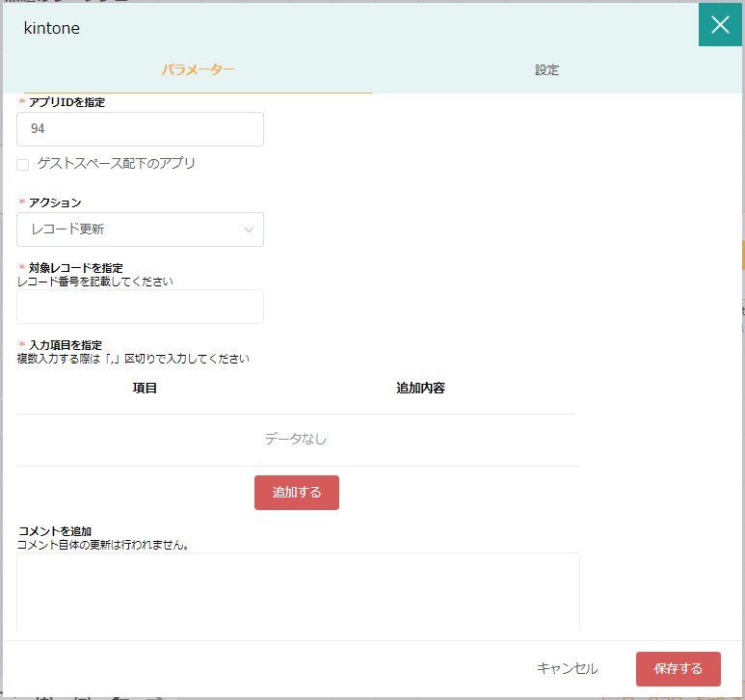Click the 項目 column header

click(x=145, y=388)
